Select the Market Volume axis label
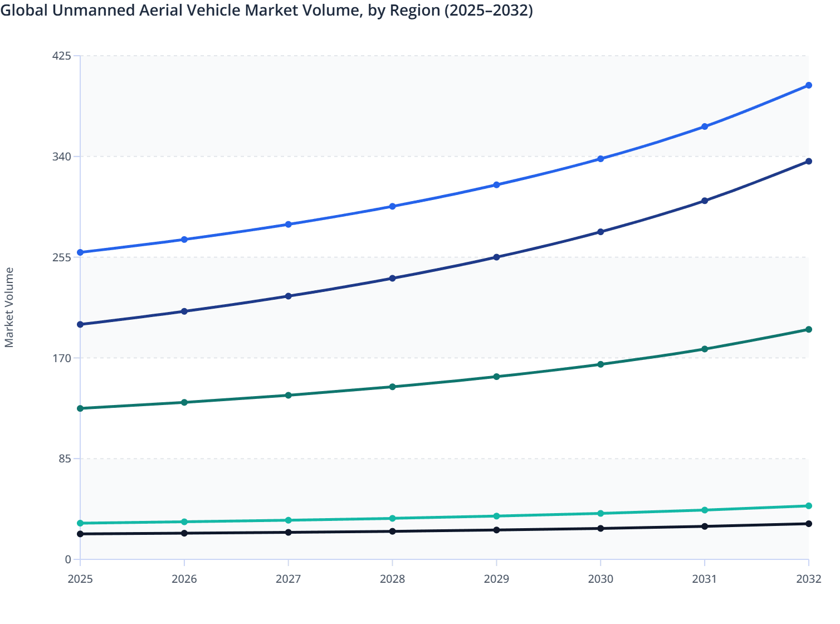 click(8, 305)
